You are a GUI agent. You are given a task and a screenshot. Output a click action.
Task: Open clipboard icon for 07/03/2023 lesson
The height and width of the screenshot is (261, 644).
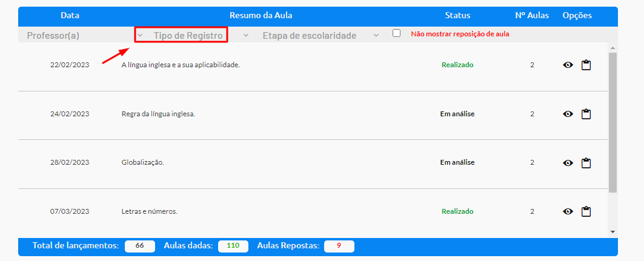pyautogui.click(x=586, y=211)
